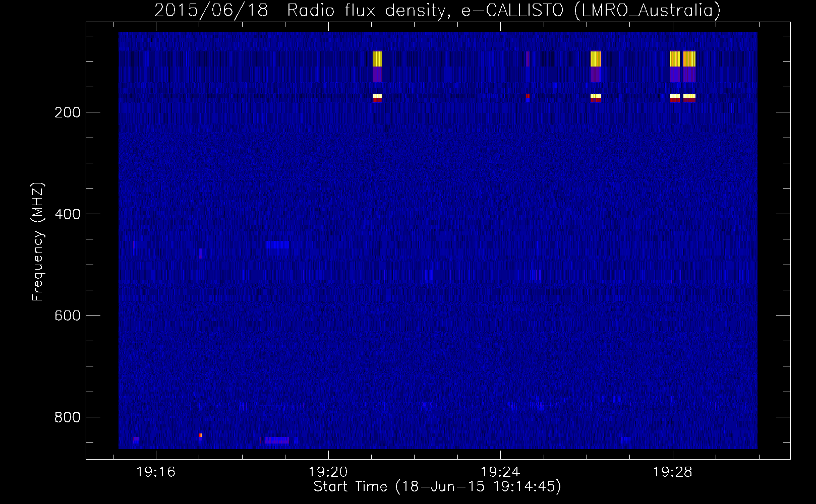The image size is (816, 504).
Task: Click the 19:20 time tick label
Action: click(328, 472)
